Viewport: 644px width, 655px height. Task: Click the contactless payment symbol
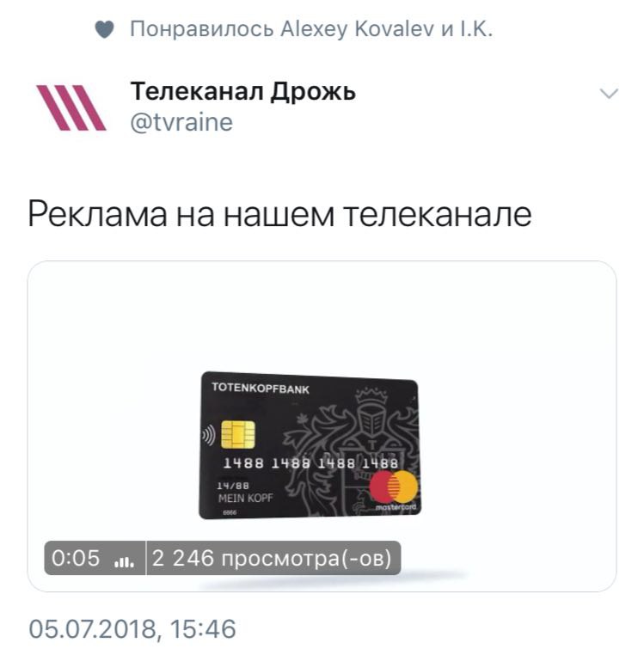tap(209, 435)
